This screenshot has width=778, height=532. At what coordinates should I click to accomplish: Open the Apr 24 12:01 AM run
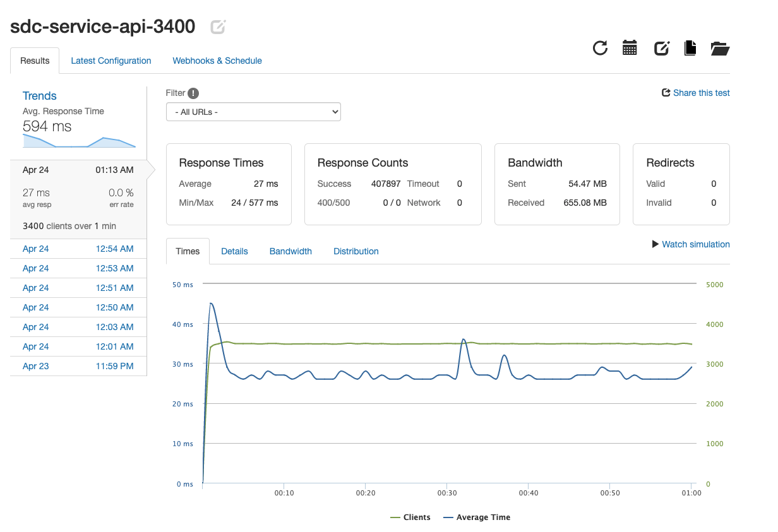(78, 346)
